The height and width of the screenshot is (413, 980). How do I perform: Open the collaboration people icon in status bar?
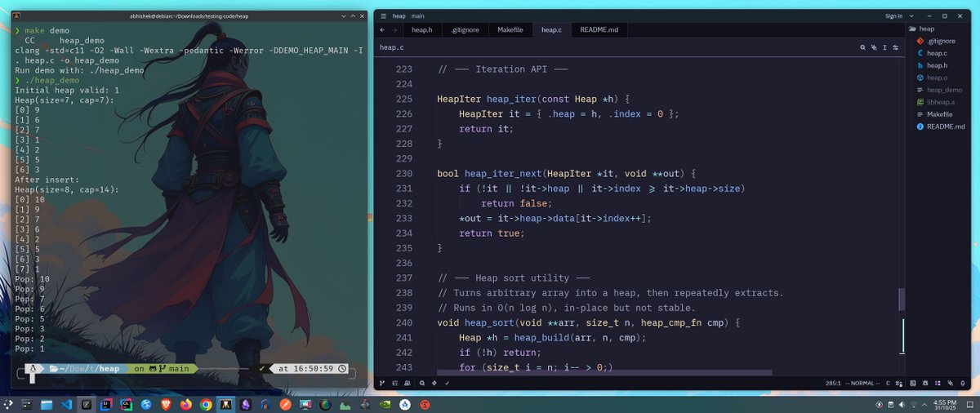click(408, 383)
